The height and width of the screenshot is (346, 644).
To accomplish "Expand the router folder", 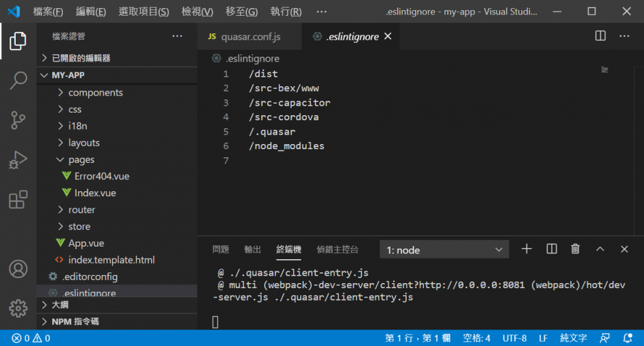I will (x=117, y=209).
